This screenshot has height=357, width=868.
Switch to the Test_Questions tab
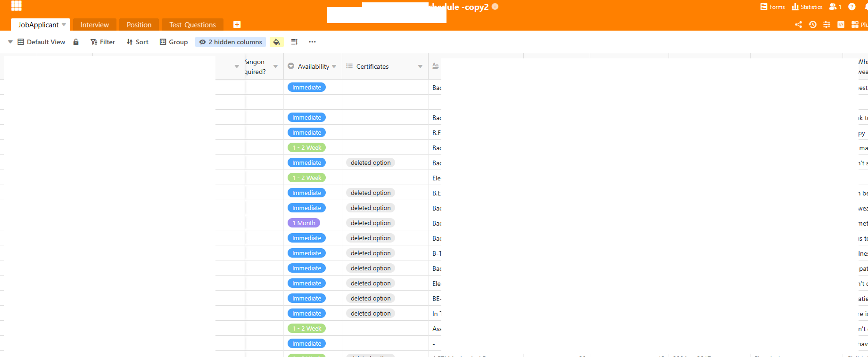tap(192, 24)
